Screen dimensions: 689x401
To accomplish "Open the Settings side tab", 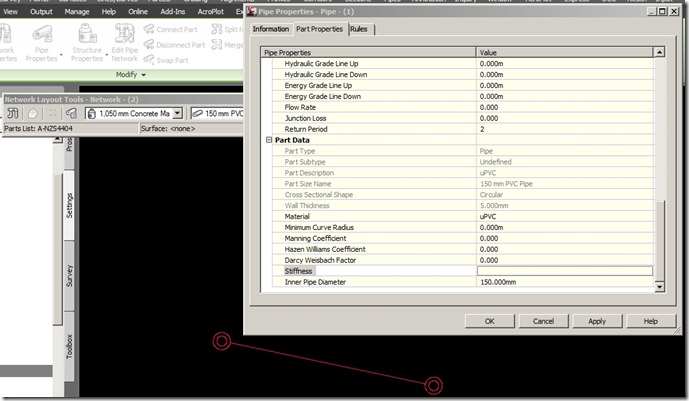I will [x=69, y=205].
